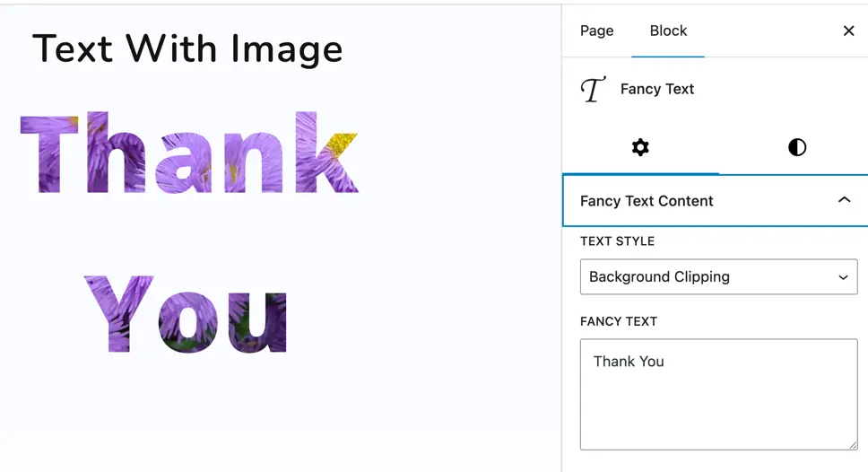Switch to the Page tab
Viewport: 868px width, 472px height.
point(597,31)
